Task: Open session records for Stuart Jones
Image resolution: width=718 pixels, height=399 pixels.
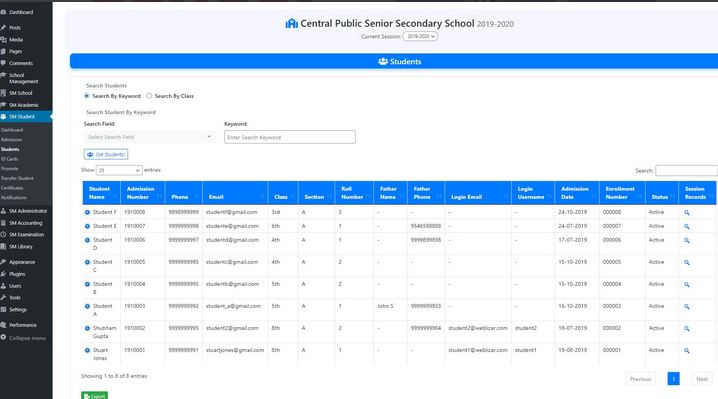Action: 686,350
